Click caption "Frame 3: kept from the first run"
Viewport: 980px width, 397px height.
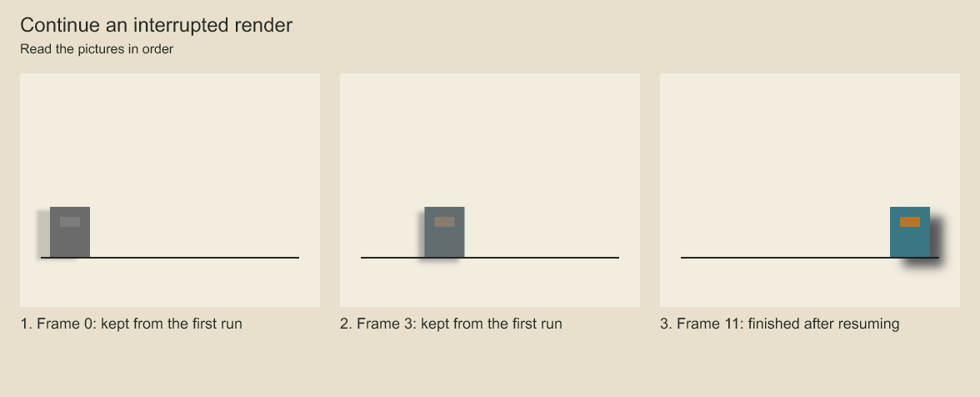pyautogui.click(x=459, y=324)
